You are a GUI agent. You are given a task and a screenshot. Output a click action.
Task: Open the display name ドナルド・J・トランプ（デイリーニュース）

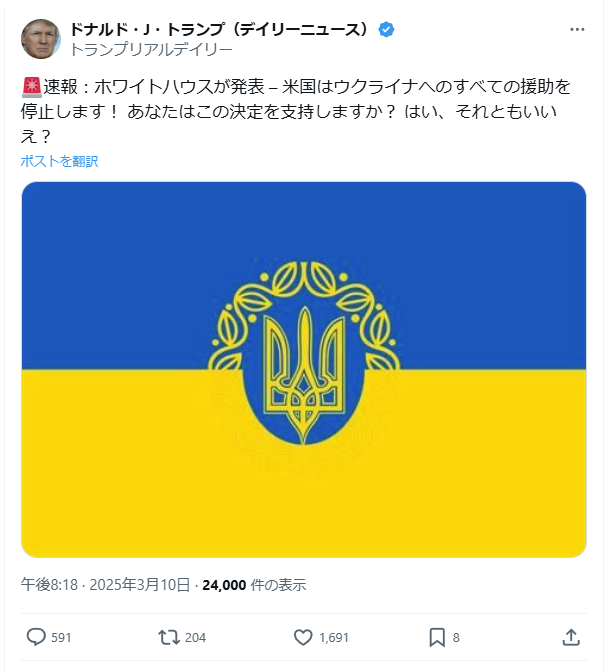[x=222, y=29]
